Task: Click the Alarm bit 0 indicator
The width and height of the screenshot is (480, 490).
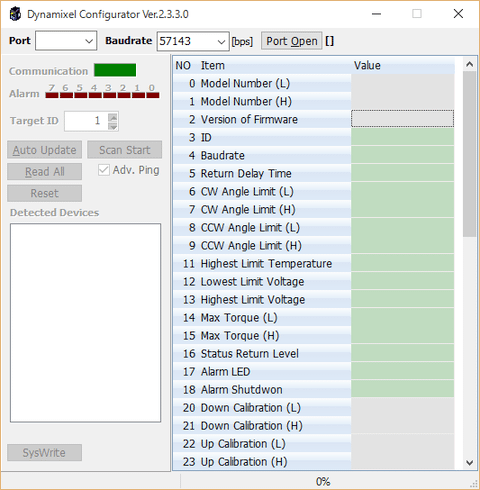Action: pos(153,95)
